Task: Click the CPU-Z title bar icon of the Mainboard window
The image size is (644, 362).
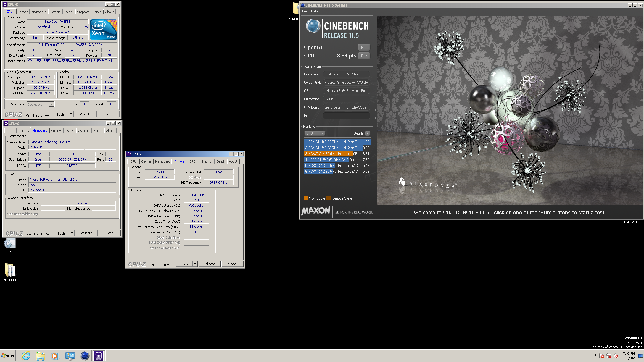Action: (6, 123)
